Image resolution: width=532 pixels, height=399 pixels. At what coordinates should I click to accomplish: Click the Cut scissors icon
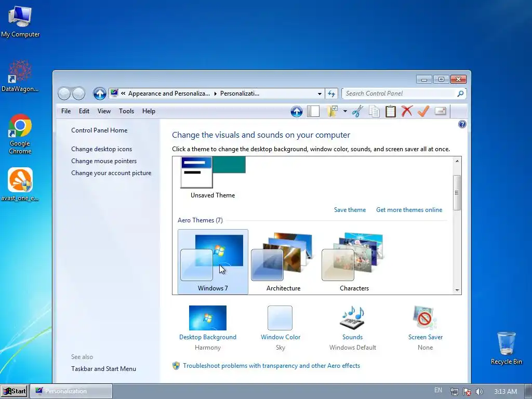(x=357, y=111)
